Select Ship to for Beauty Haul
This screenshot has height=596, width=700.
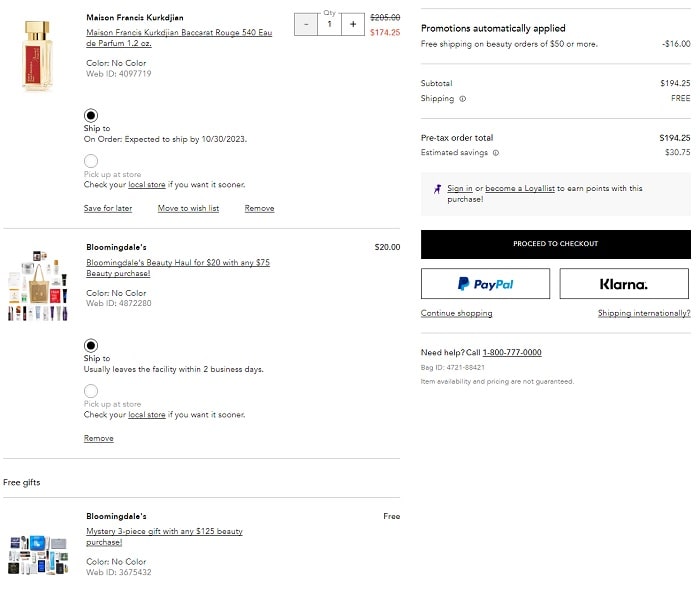click(x=91, y=345)
